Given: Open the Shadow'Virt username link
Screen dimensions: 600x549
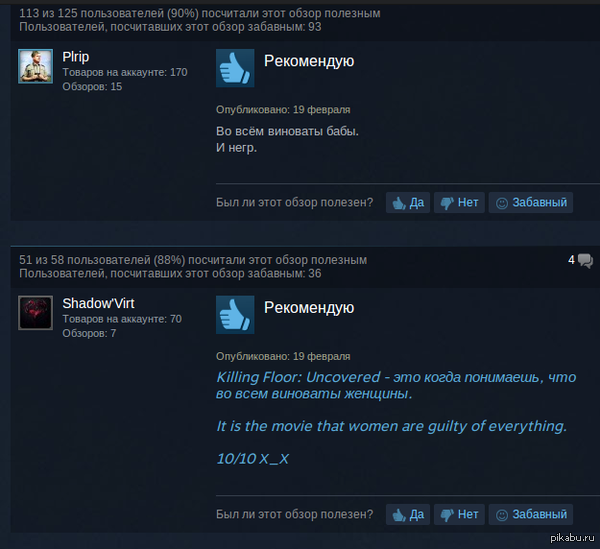Looking at the screenshot, I should click(98, 303).
